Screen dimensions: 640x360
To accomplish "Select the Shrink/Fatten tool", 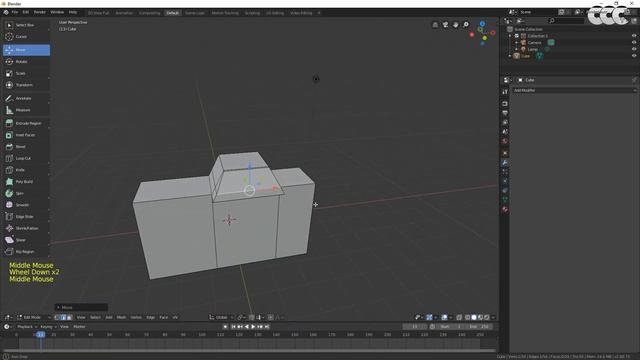I will pyautogui.click(x=26, y=229).
